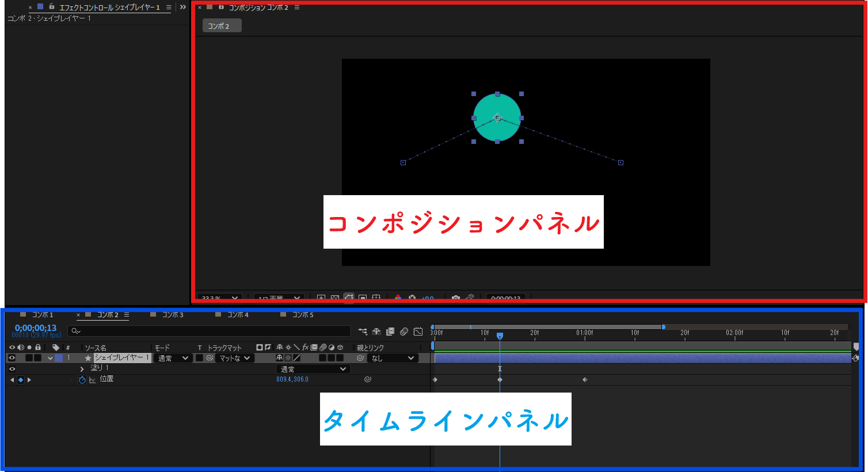Switch to the コンポ 1 timeline tab
This screenshot has height=472, width=868.
43,315
